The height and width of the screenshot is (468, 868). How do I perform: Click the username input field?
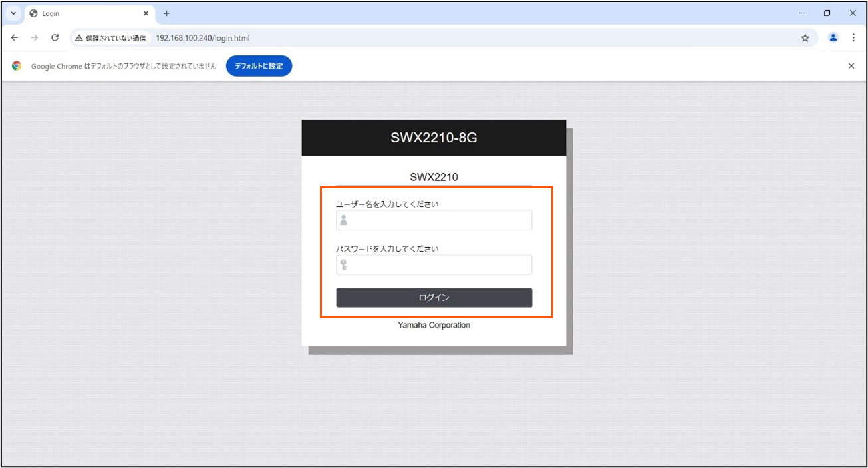[434, 220]
